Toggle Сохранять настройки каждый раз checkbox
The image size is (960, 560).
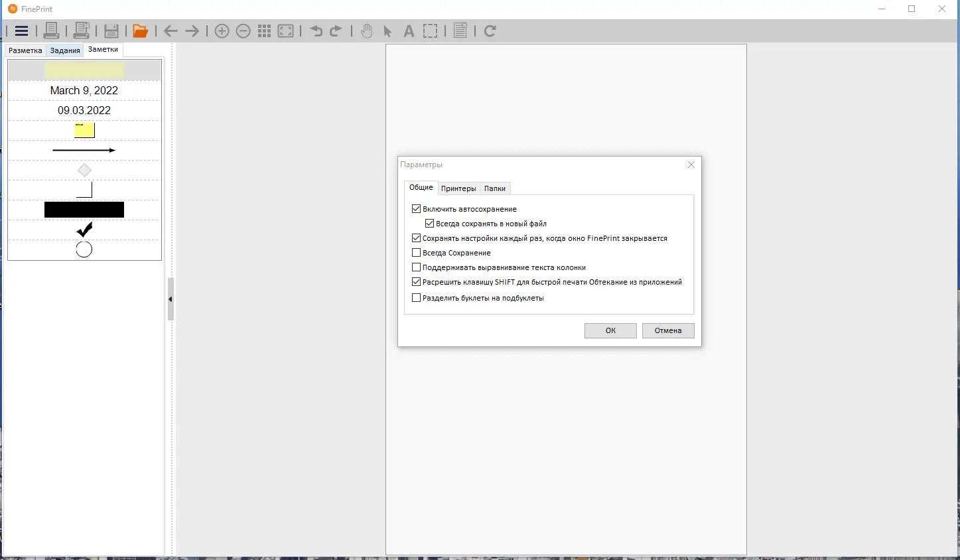pos(416,238)
